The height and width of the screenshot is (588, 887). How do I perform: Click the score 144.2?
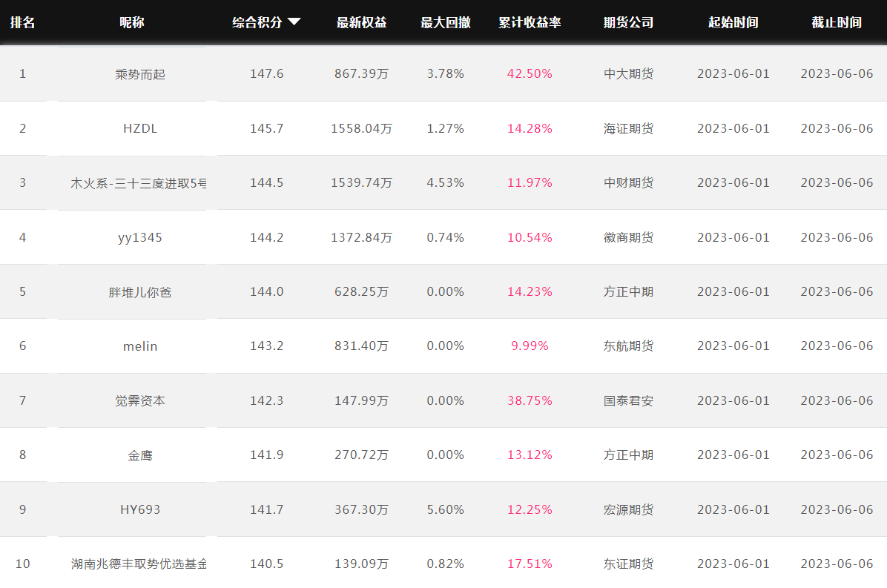pyautogui.click(x=266, y=237)
